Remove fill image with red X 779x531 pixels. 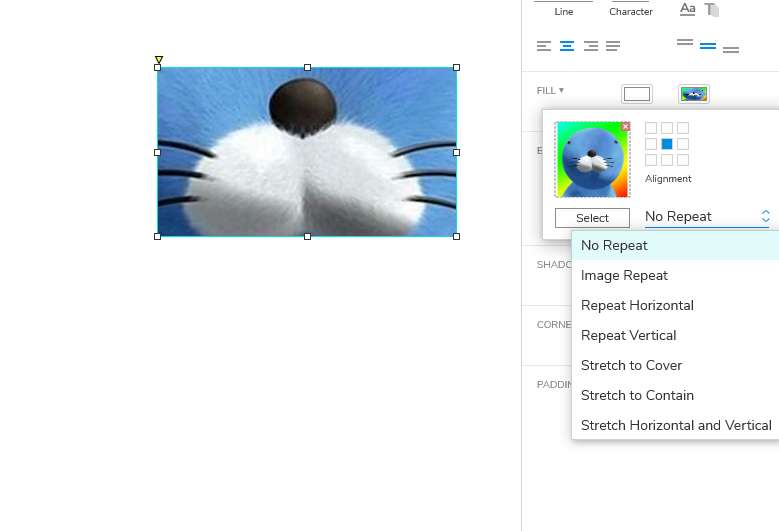pos(626,127)
